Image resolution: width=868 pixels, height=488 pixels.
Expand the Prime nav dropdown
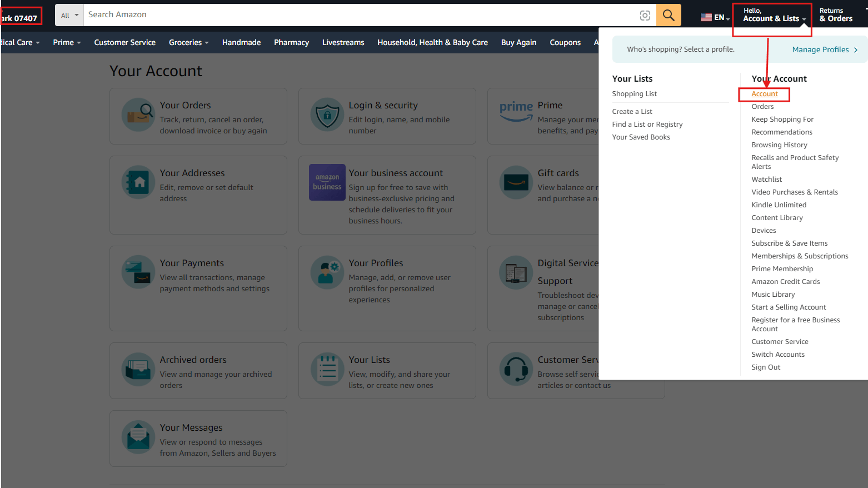[x=67, y=42]
